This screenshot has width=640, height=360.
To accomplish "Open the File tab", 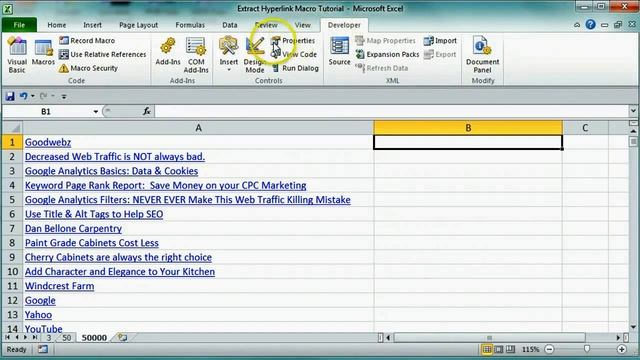I will click(19, 25).
